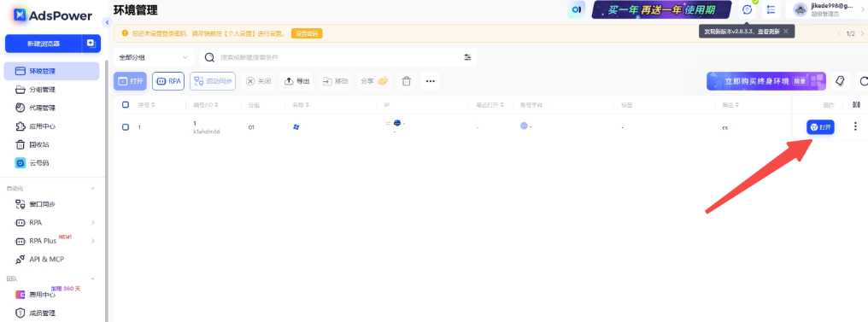The image size is (868, 322).
Task: Click the 启动同步 toolbar button
Action: [213, 81]
